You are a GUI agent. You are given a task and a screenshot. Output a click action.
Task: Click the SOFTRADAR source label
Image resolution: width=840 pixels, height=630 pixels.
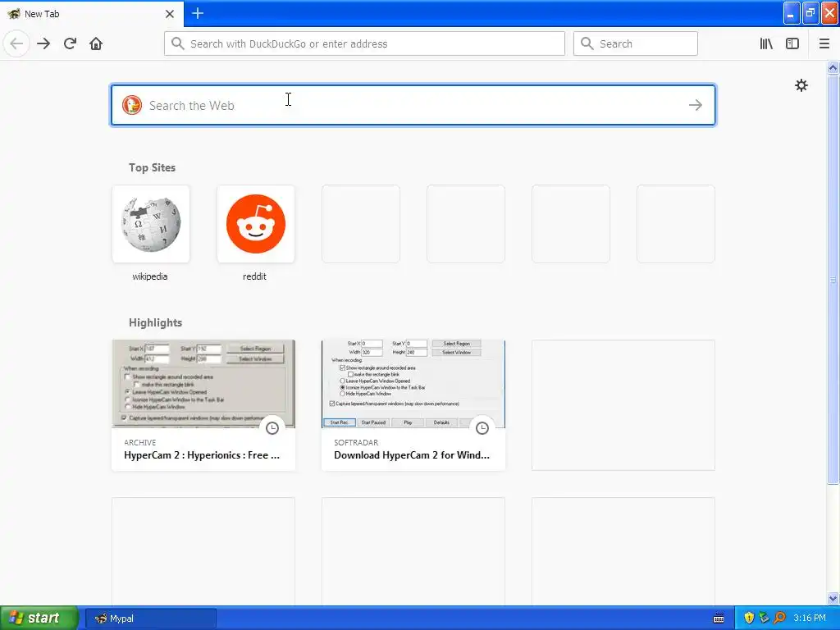point(356,442)
